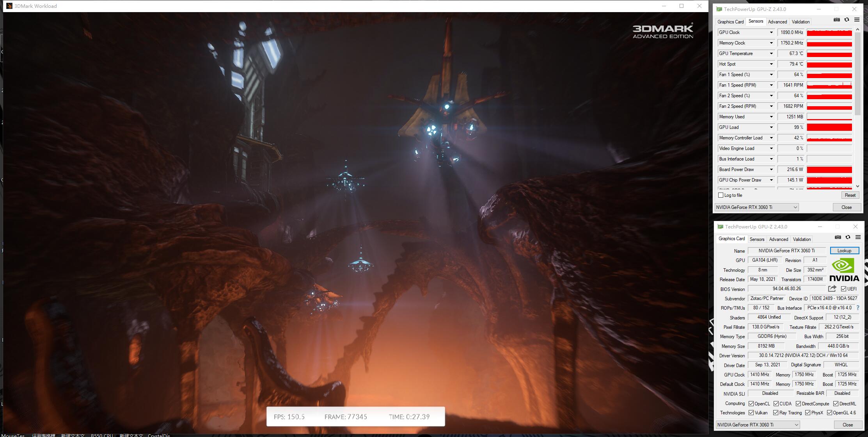Click the Bus Interface question mark icon
868x437 pixels.
[x=857, y=308]
